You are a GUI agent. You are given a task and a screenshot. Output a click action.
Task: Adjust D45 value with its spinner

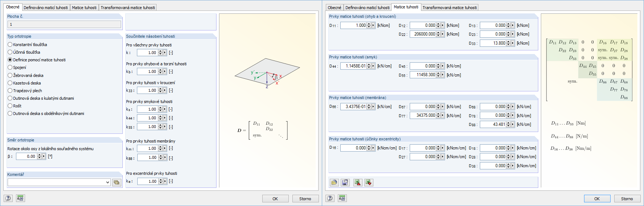[438, 66]
